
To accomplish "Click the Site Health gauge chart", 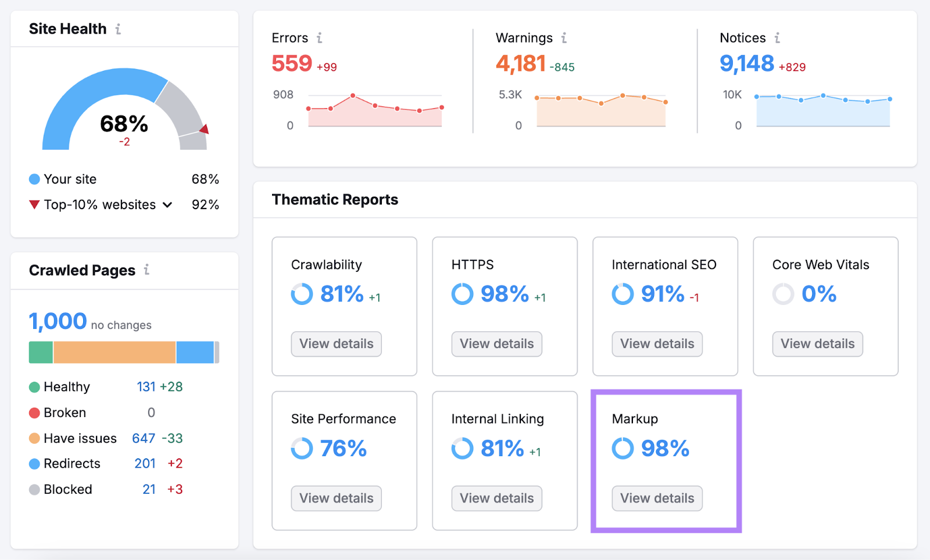I will [x=124, y=109].
